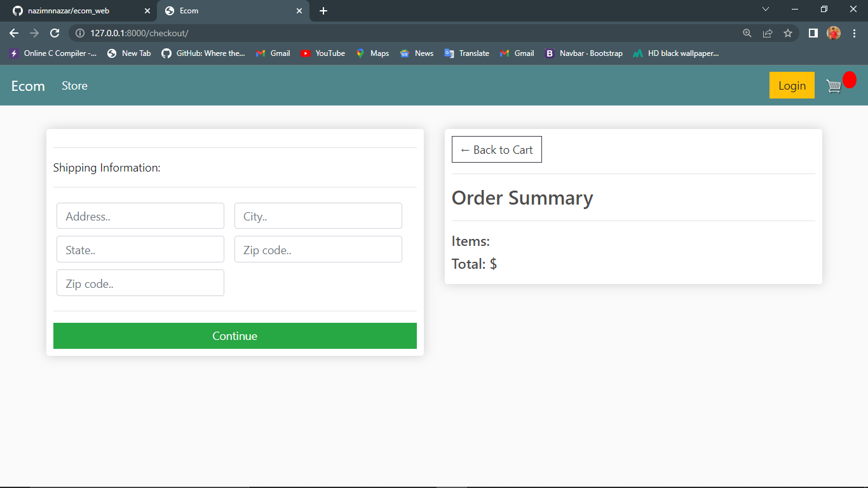Focus the Zip code field below State
The image size is (868, 488).
(140, 283)
